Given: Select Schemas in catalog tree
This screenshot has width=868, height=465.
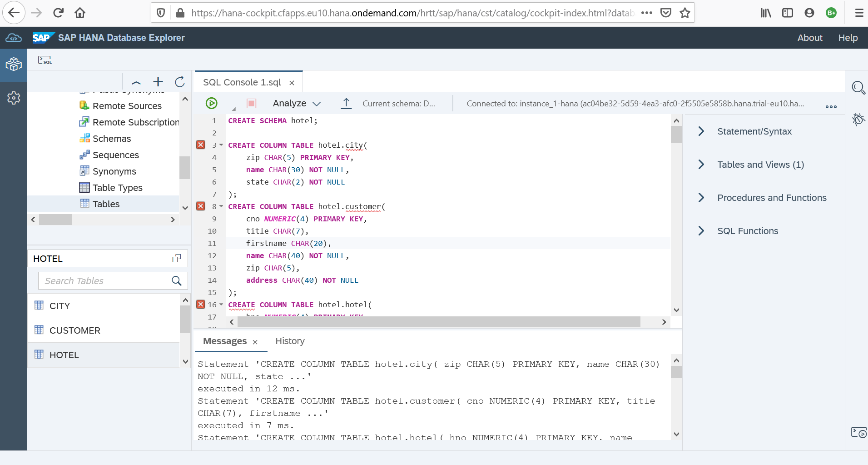Looking at the screenshot, I should (x=112, y=139).
